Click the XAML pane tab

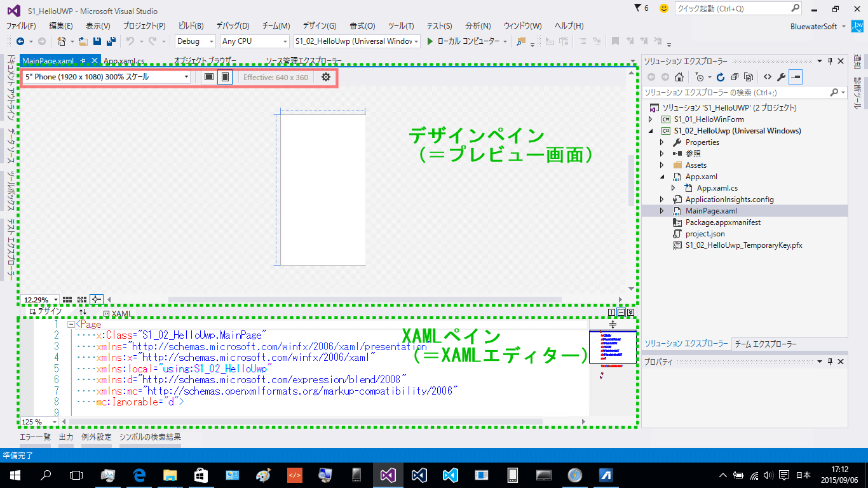pyautogui.click(x=117, y=313)
